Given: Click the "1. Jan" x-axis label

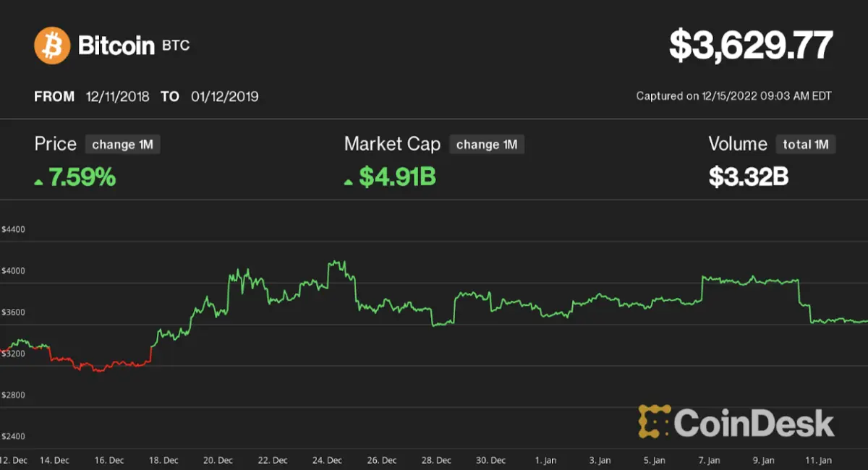Looking at the screenshot, I should (545, 460).
